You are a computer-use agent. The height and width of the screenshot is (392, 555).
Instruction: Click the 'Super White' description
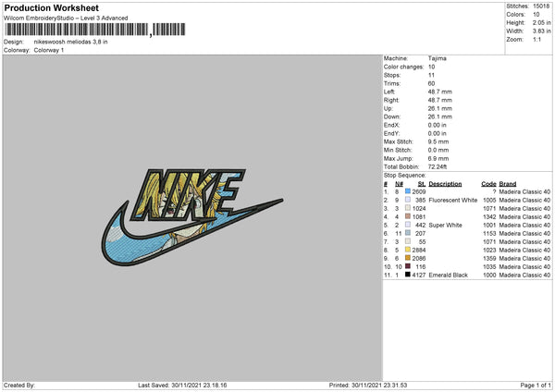(445, 225)
